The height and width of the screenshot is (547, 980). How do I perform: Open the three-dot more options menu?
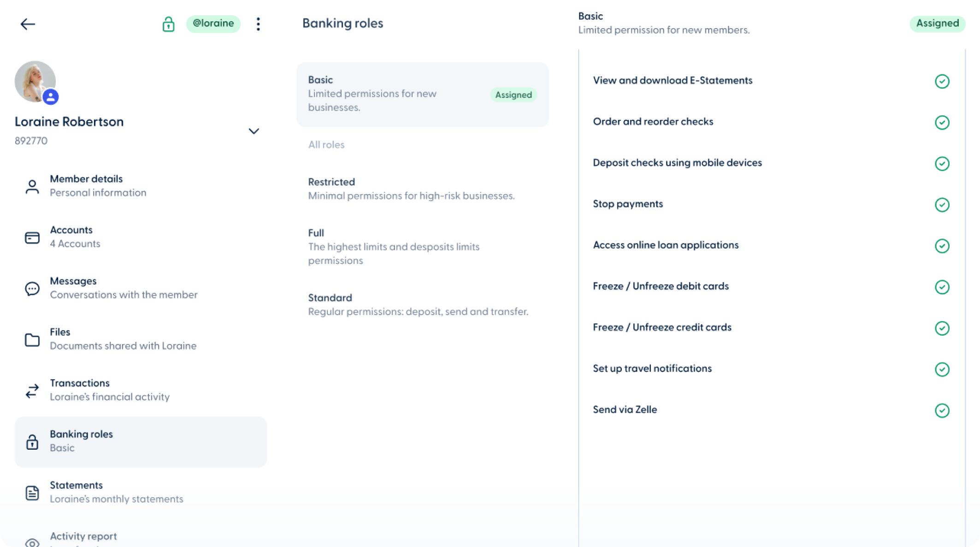point(258,24)
